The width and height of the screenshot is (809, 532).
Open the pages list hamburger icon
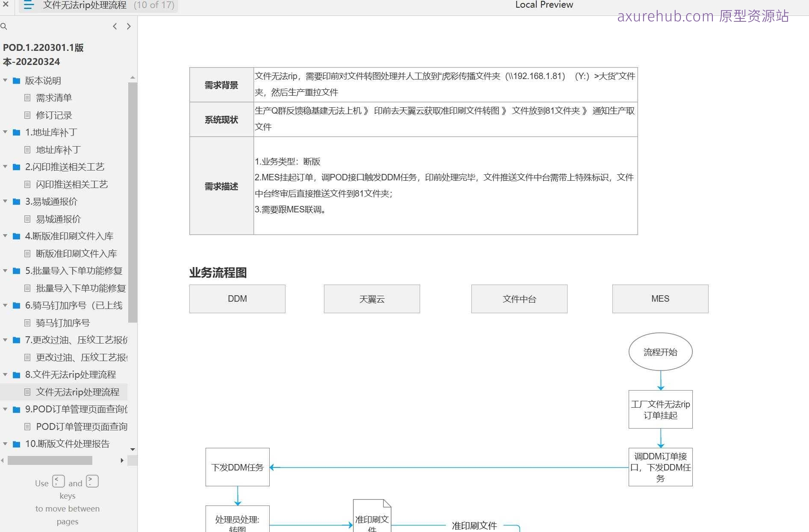pos(28,6)
